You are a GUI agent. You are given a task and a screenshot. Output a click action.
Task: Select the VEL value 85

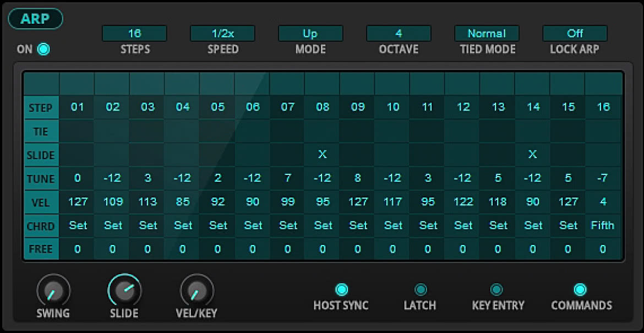[x=182, y=202]
